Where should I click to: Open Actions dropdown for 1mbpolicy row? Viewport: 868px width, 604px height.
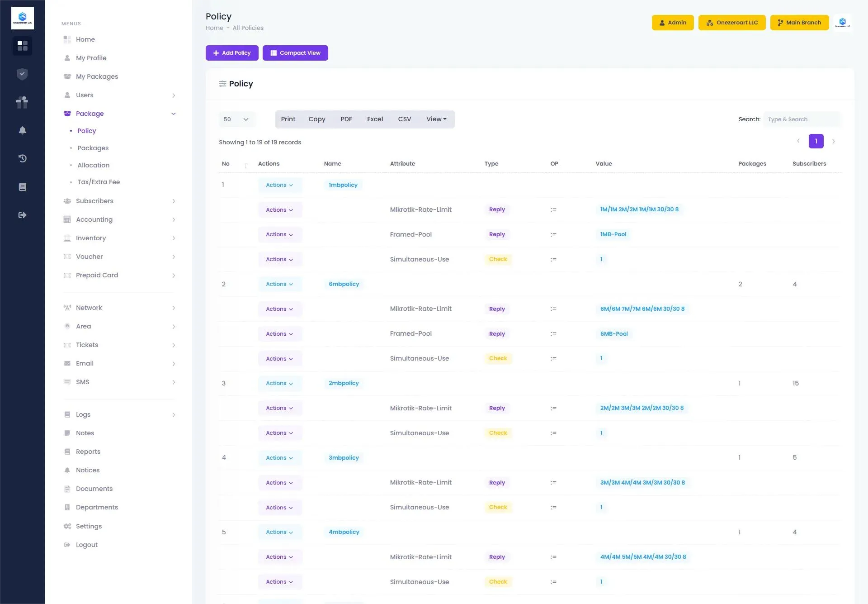[279, 185]
